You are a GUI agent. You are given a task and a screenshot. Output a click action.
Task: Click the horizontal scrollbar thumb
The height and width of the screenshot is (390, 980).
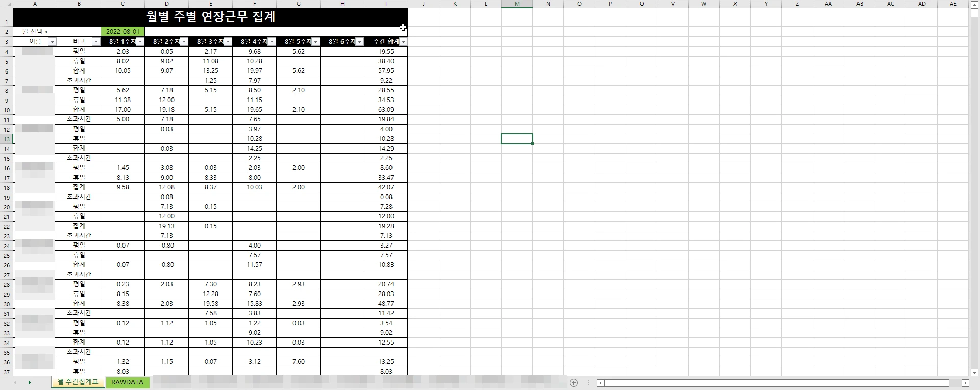pyautogui.click(x=777, y=383)
